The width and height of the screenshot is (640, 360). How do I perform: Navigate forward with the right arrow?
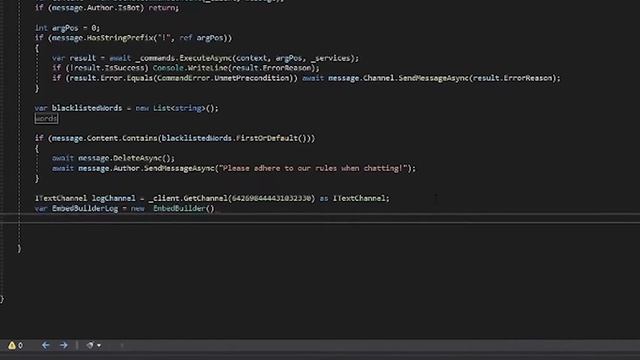64,345
